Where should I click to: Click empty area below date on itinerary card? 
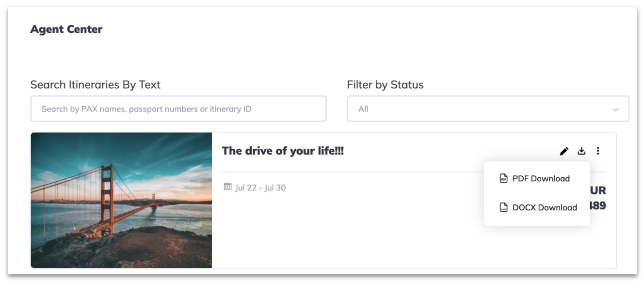(339, 233)
